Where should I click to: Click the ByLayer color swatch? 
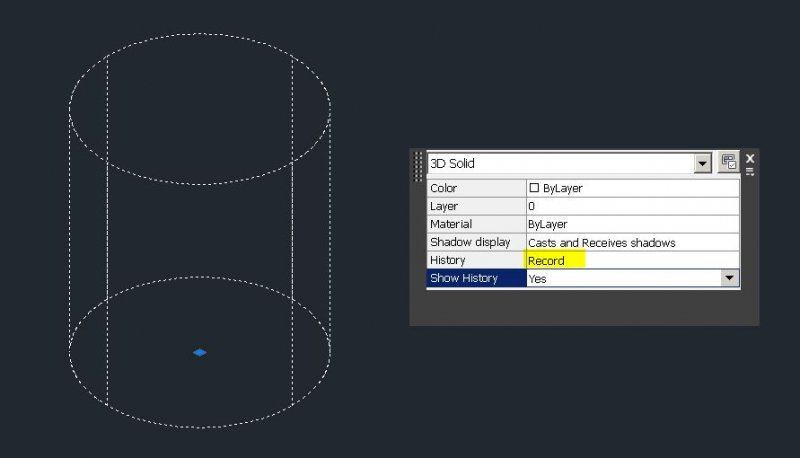pyautogui.click(x=534, y=188)
